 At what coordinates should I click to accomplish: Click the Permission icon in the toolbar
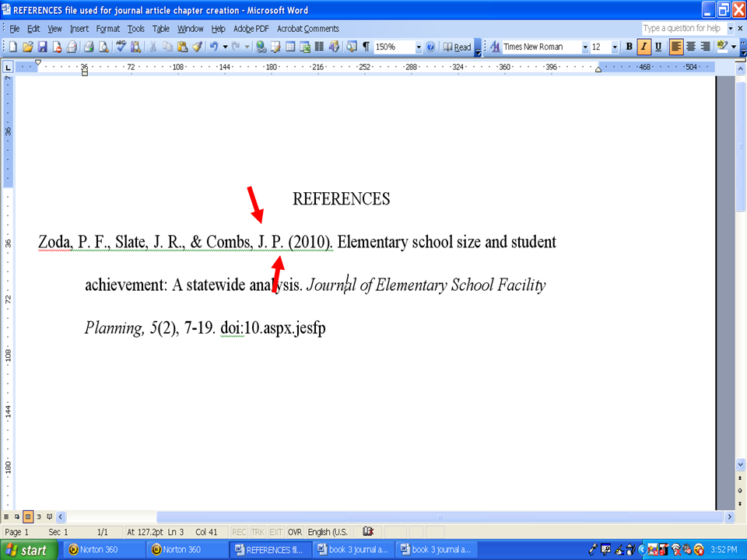[x=57, y=47]
